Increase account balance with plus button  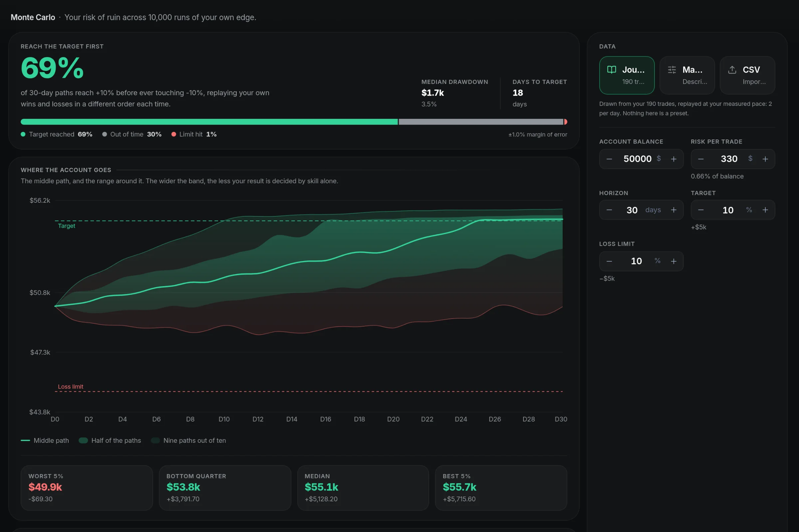click(x=673, y=159)
